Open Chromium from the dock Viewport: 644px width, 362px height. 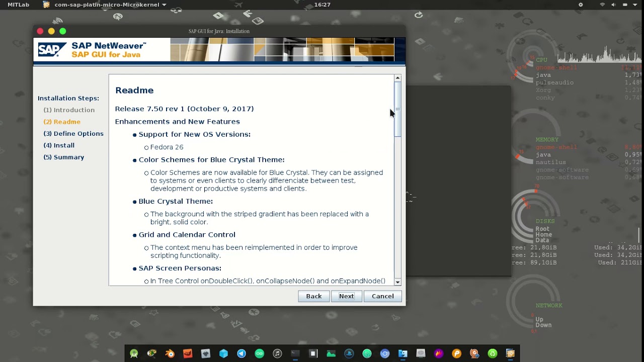pyautogui.click(x=385, y=353)
